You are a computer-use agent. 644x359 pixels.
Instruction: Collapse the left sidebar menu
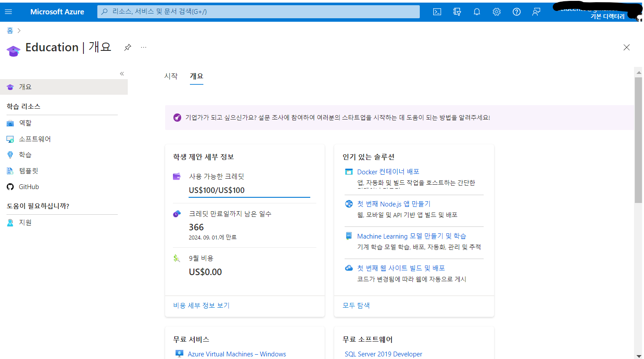pos(122,74)
